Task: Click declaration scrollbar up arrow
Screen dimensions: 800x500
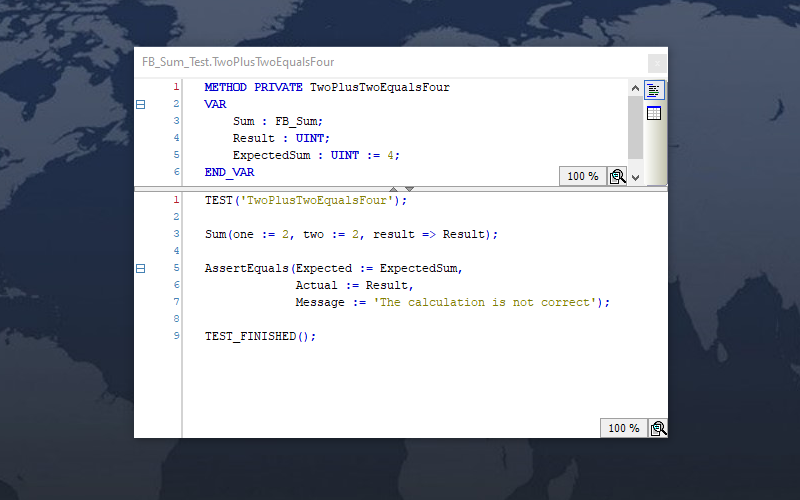Action: click(635, 87)
